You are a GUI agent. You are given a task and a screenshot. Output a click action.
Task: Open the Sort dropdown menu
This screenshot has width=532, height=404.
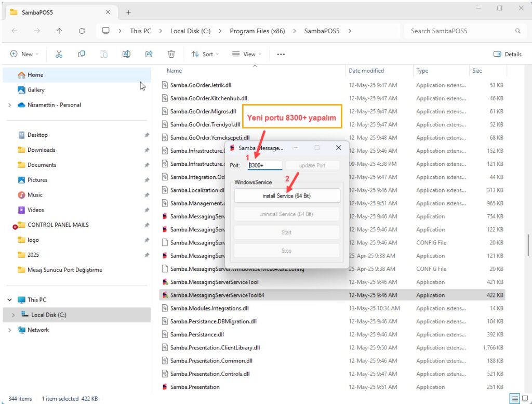[x=205, y=54]
